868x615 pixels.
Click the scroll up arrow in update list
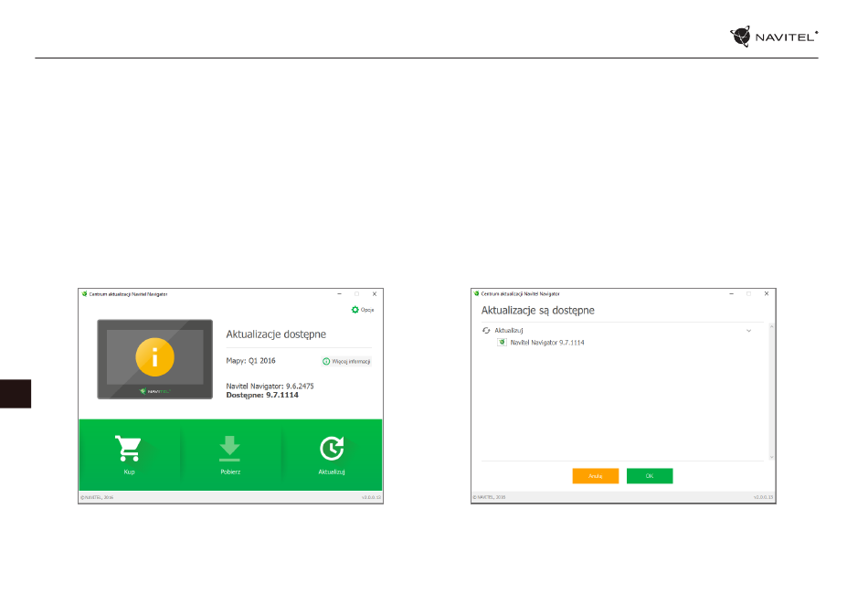click(771, 327)
